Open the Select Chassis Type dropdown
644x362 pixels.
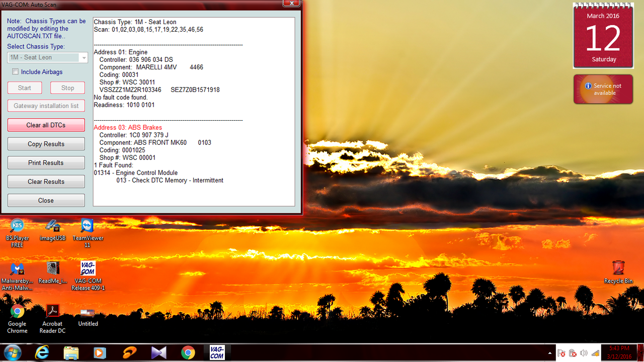(x=47, y=58)
